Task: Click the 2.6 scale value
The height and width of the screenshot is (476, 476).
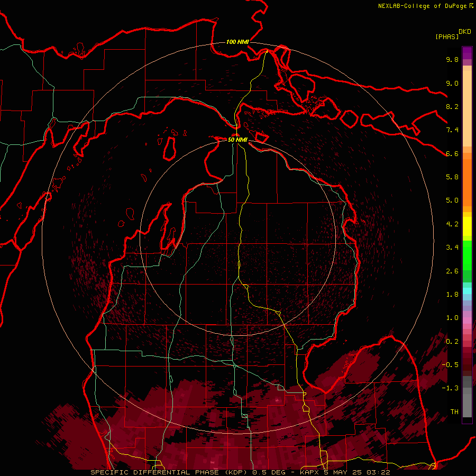Action: [x=452, y=271]
